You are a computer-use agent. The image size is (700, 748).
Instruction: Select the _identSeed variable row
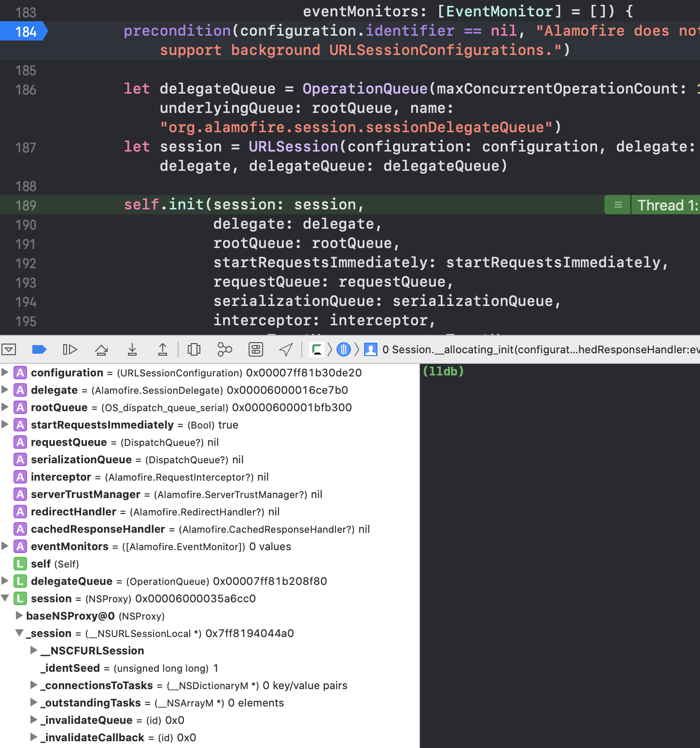pyautogui.click(x=210, y=668)
